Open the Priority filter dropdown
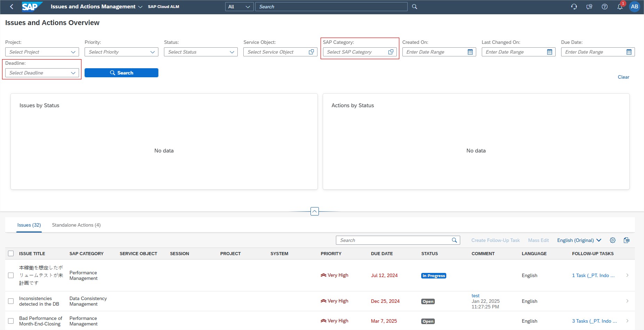The height and width of the screenshot is (330, 644). pos(152,52)
